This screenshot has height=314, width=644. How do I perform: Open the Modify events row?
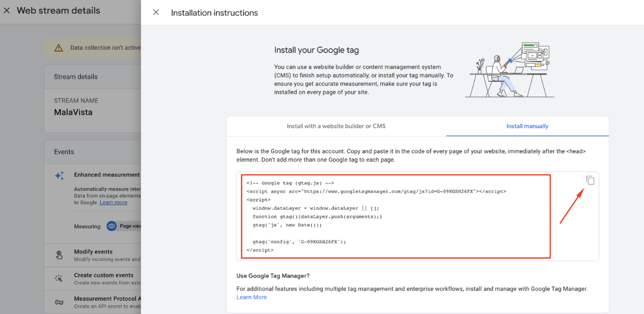[x=93, y=252]
